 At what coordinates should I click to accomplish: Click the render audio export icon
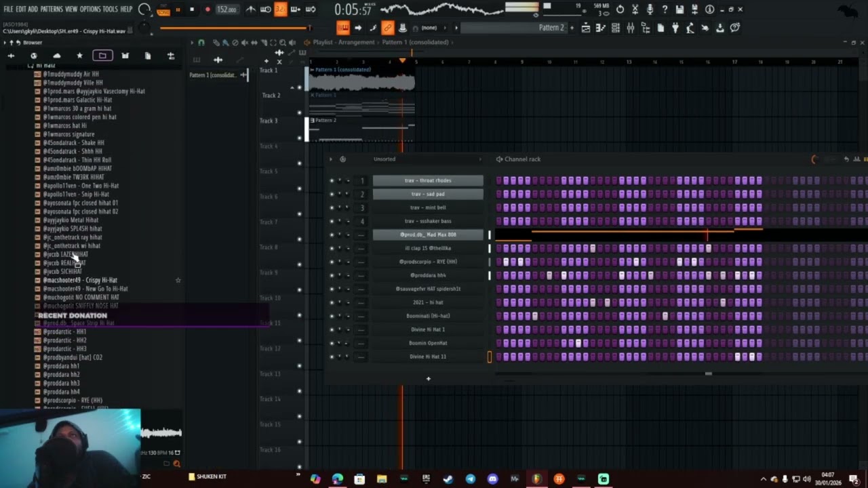point(695,9)
